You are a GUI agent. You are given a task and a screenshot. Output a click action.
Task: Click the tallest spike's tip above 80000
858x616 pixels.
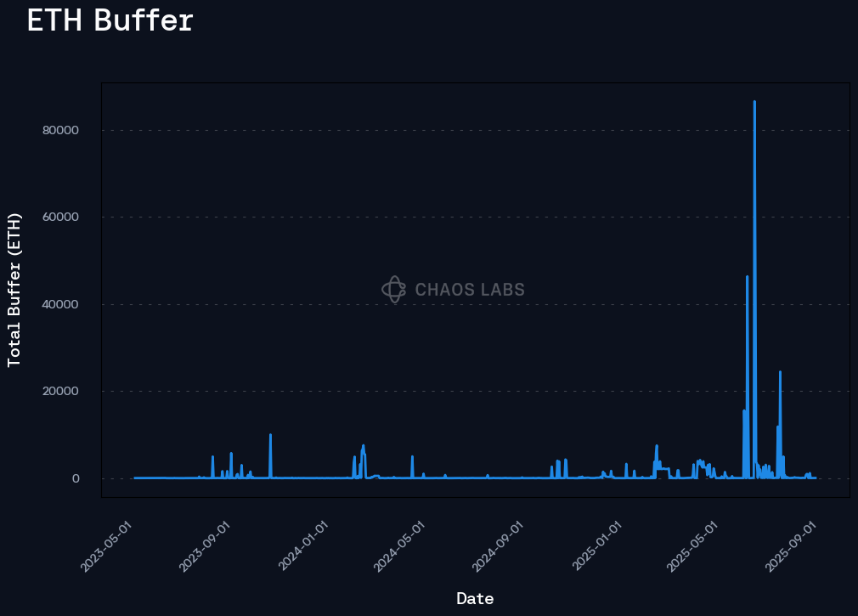click(x=754, y=102)
